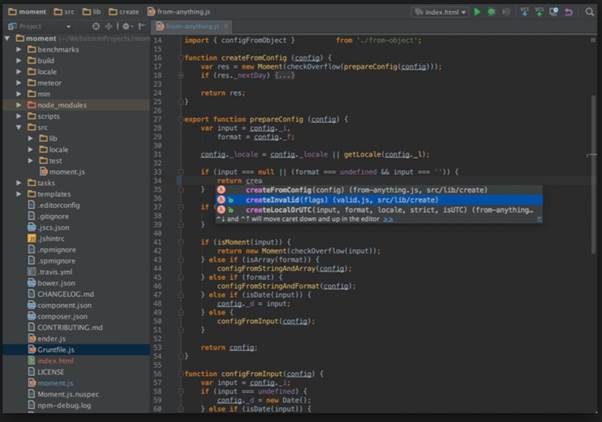Open the show history icon in toolbar
The image size is (602, 422).
click(554, 12)
